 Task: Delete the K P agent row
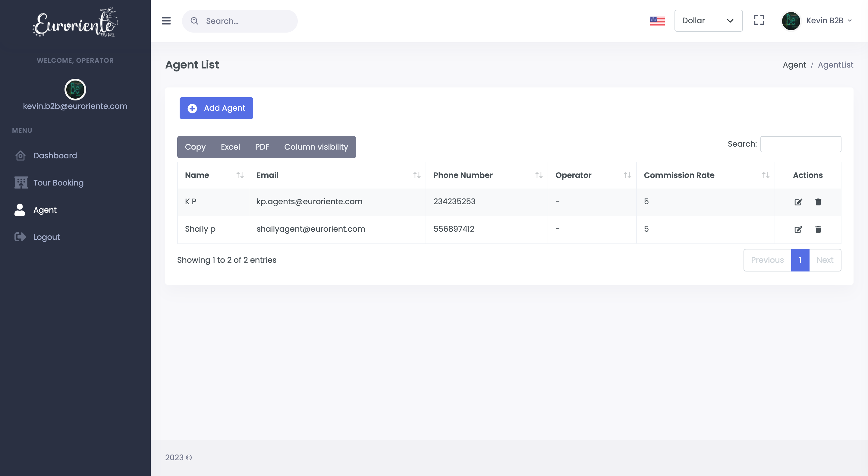pyautogui.click(x=818, y=202)
